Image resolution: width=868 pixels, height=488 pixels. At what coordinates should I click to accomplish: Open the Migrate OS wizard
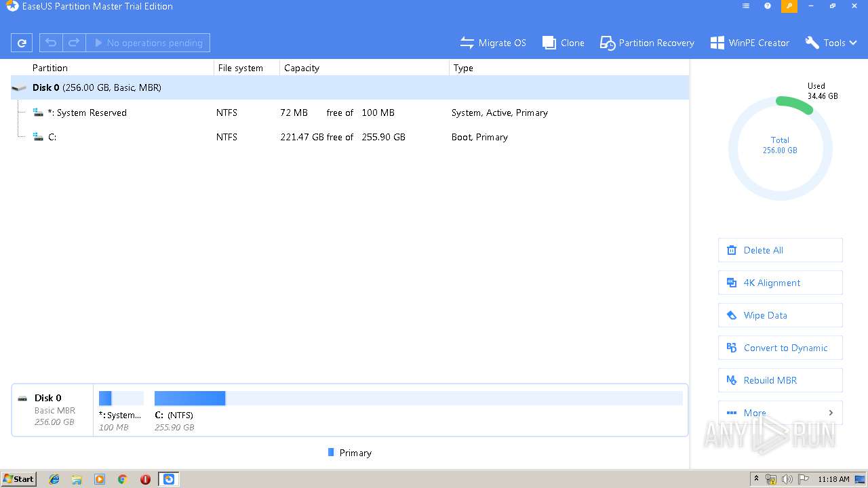(493, 43)
